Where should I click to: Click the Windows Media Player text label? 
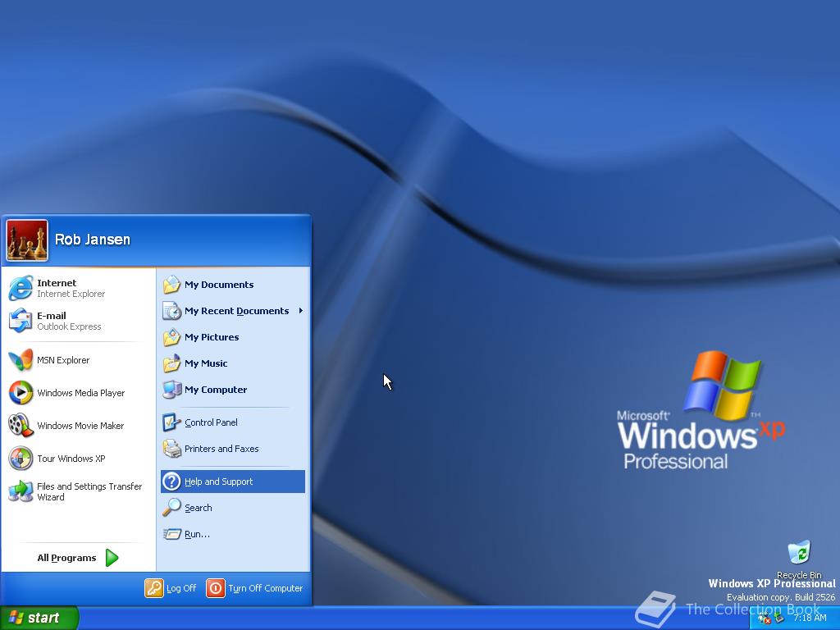click(x=81, y=393)
